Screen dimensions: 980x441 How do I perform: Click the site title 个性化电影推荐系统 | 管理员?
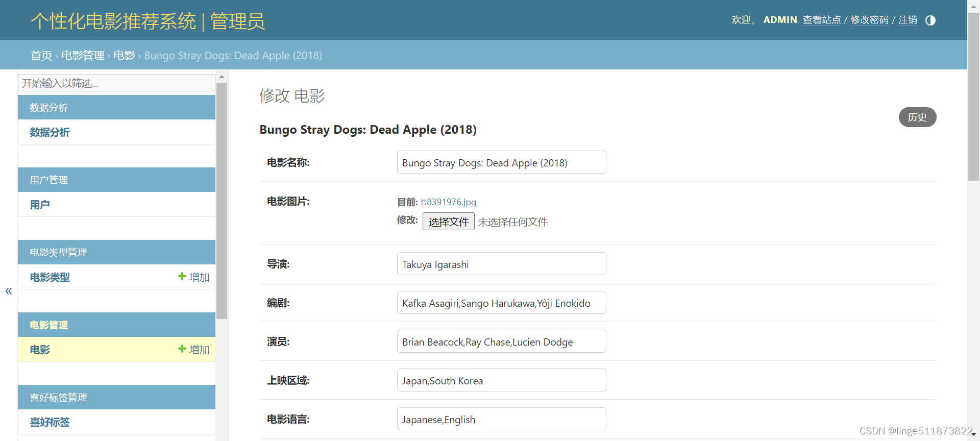(148, 21)
